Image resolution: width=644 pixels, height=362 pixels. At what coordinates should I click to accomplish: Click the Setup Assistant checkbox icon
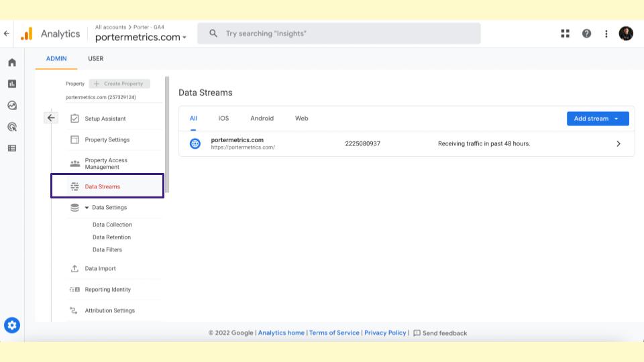click(x=74, y=119)
